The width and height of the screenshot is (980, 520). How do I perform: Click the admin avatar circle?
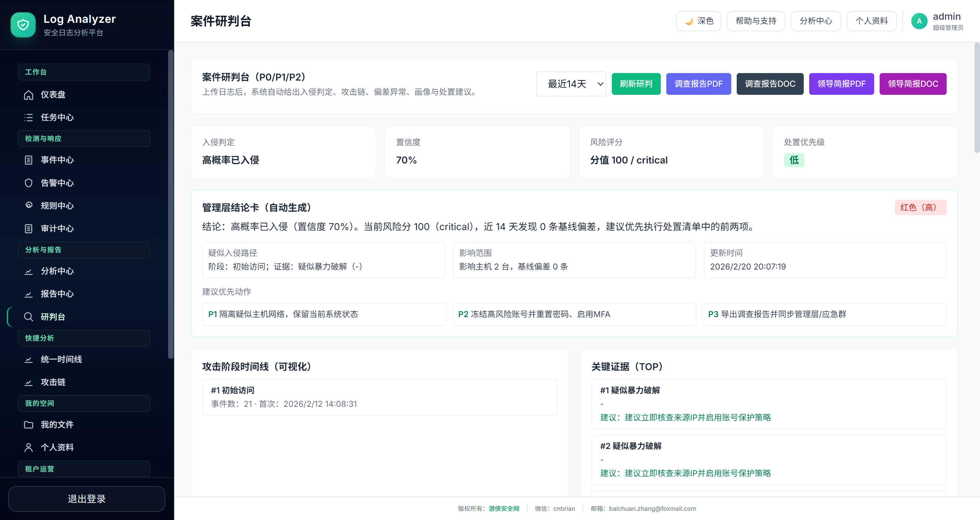[919, 21]
